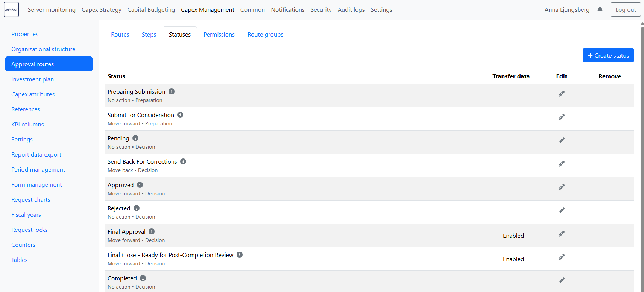Open Audit logs menu item
Viewport: 644px width, 292px height.
point(351,10)
